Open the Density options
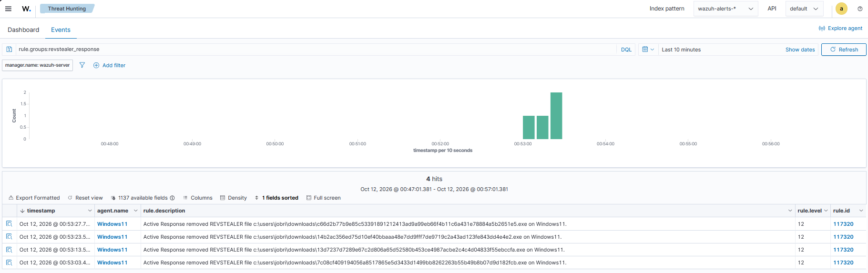 coord(233,198)
